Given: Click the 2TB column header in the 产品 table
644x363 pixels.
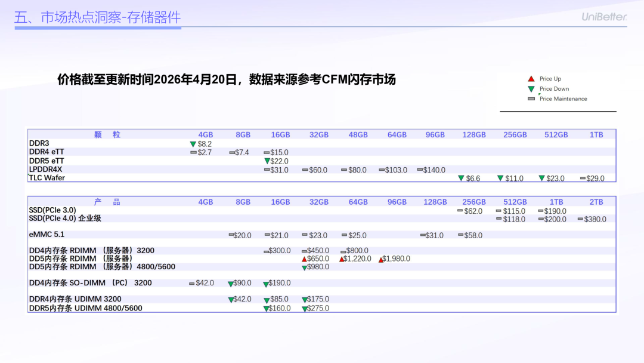Looking at the screenshot, I should pos(596,202).
